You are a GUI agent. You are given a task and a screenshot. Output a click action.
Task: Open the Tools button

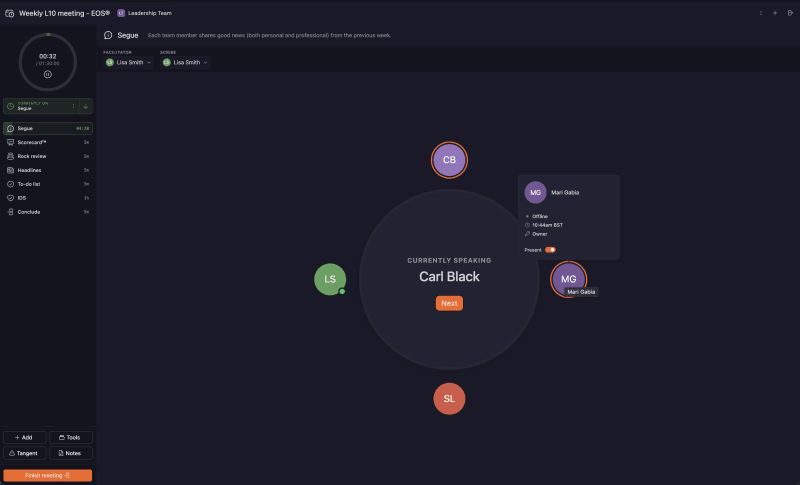point(70,437)
